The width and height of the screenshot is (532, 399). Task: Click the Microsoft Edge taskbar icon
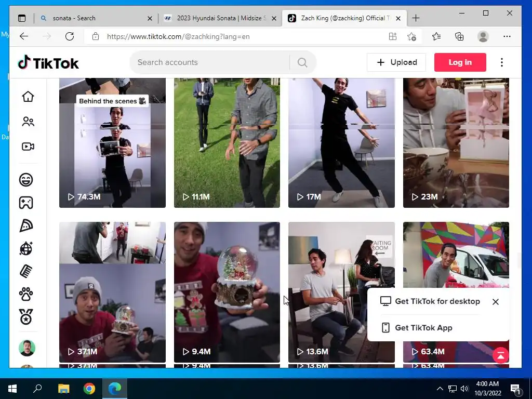115,389
